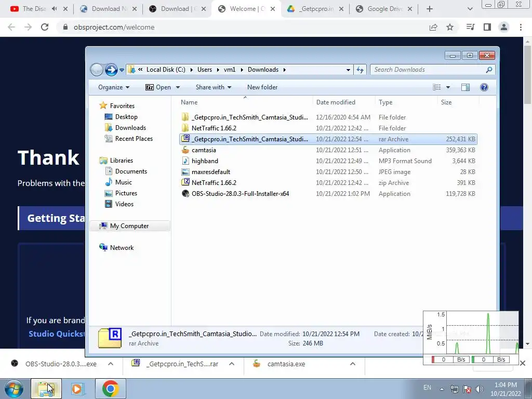The width and height of the screenshot is (532, 399).
Task: Click vm1 in the address breadcrumb
Action: pyautogui.click(x=229, y=70)
